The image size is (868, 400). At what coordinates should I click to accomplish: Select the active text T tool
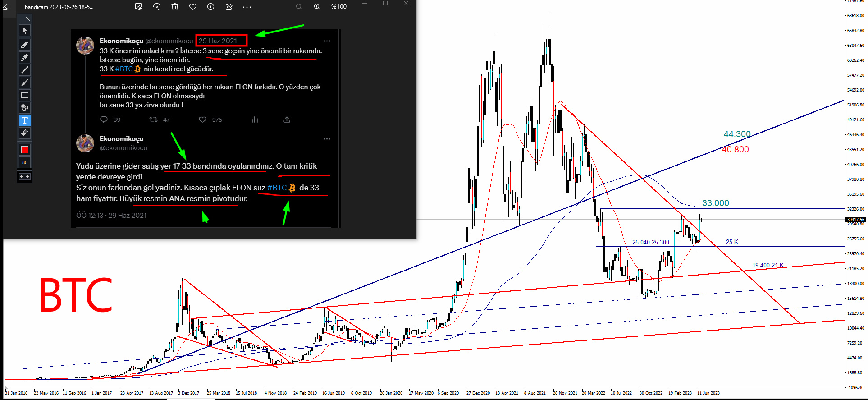point(25,120)
